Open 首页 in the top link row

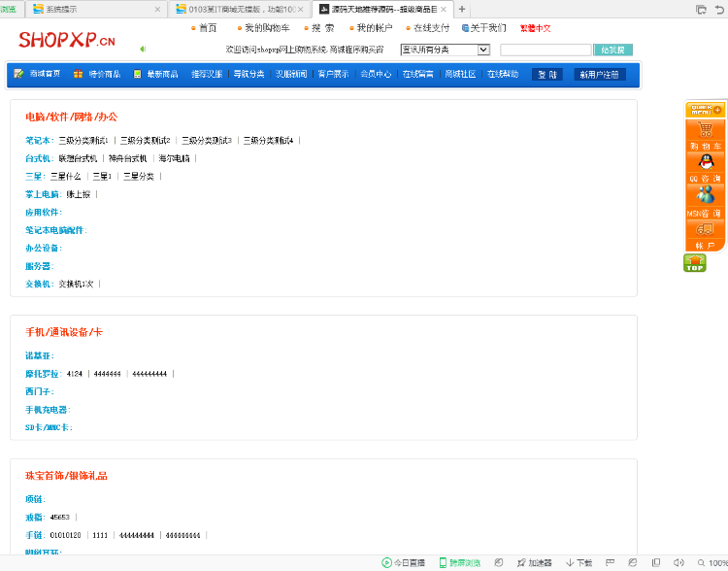[x=208, y=28]
